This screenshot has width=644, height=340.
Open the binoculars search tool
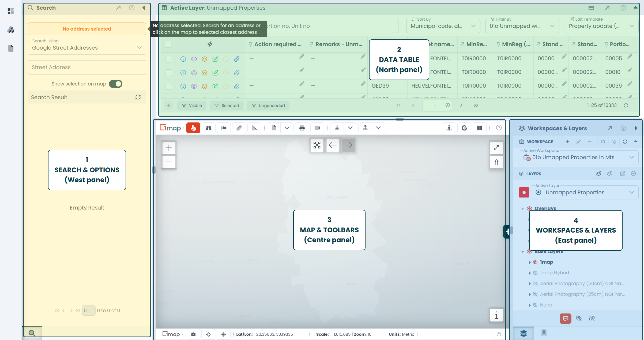[209, 128]
